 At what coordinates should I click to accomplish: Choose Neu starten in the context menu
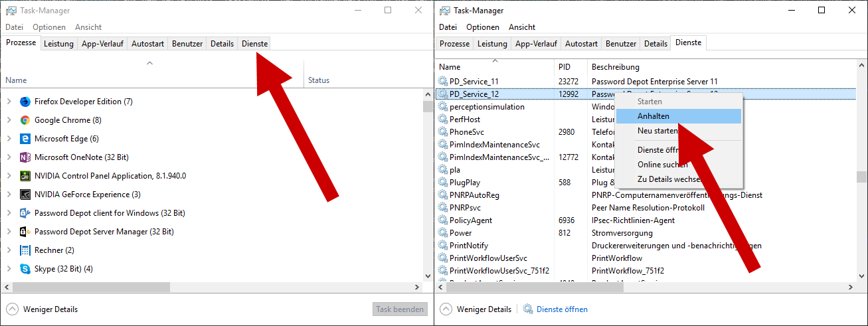coord(678,130)
